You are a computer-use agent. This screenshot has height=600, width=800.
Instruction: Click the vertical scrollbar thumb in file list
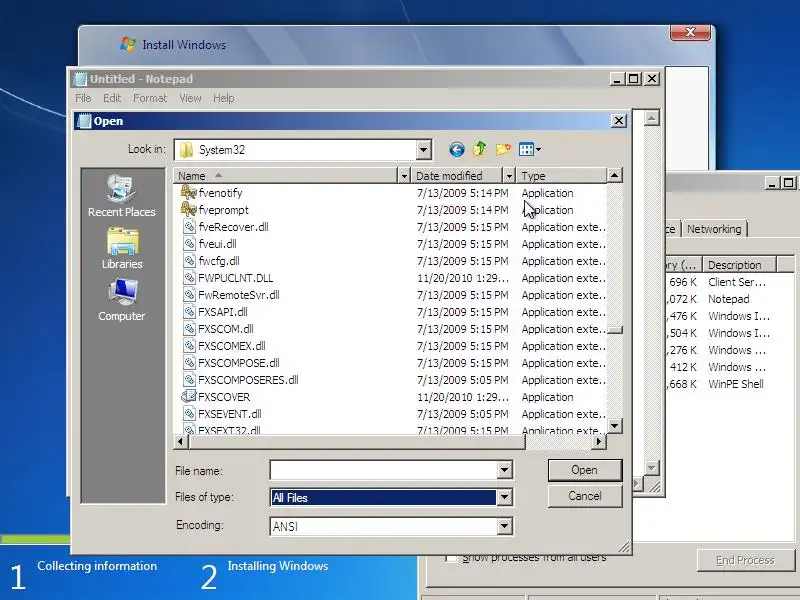coord(614,330)
